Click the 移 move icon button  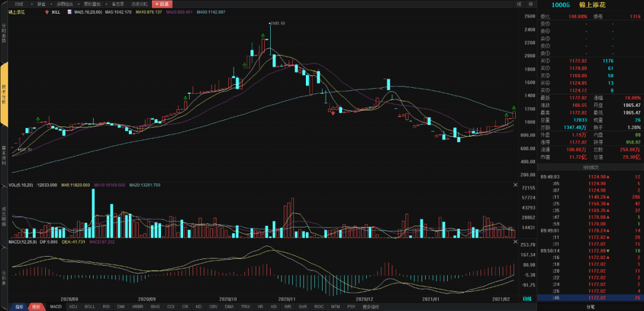[x=531, y=4]
